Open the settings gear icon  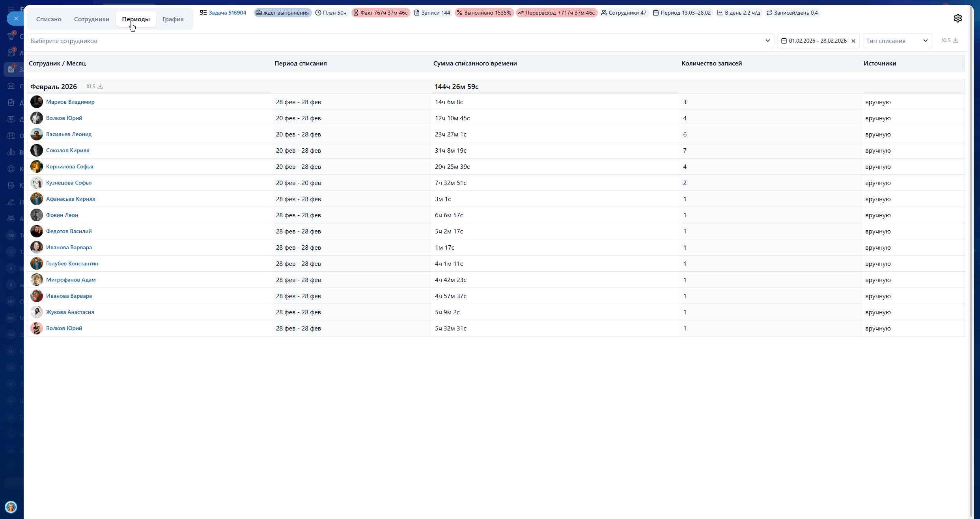click(x=958, y=18)
